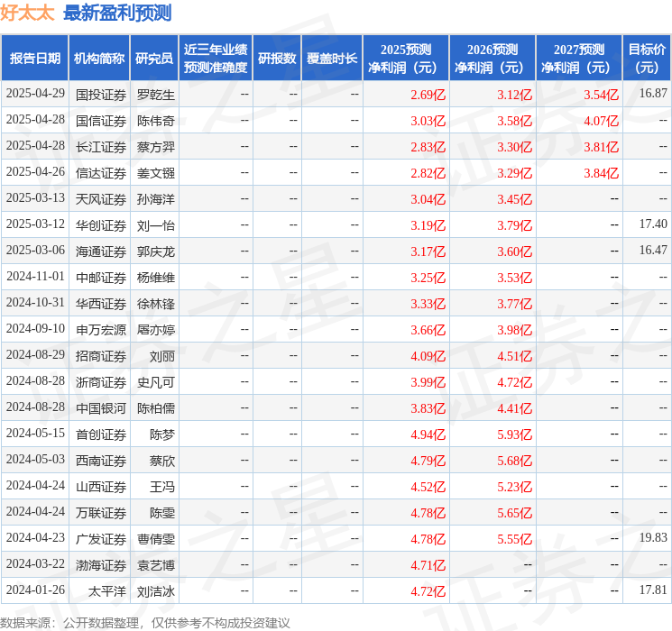Viewport: 672px width, 631px height.
Task: Click the 好太太 title text
Action: click(x=27, y=13)
